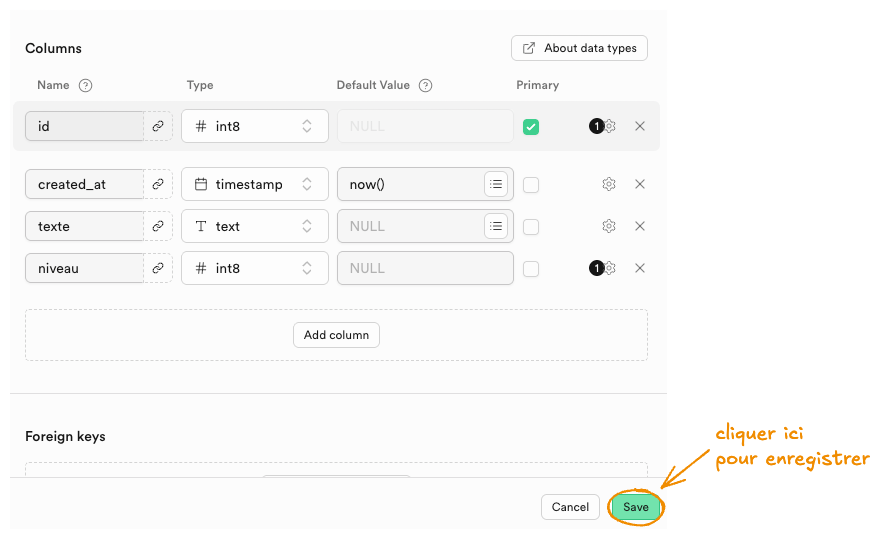The width and height of the screenshot is (880, 539).
Task: Change the text type dropdown for texte
Action: coord(255,226)
